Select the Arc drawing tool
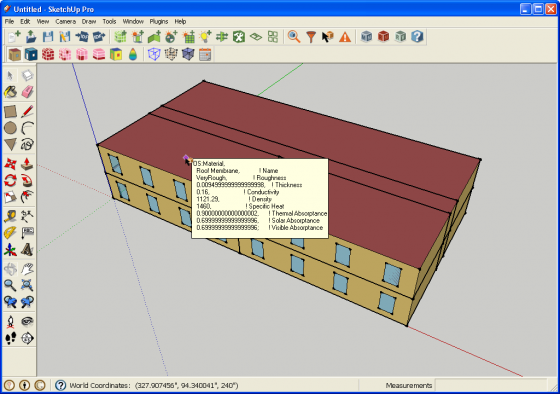The height and width of the screenshot is (394, 560). click(x=27, y=128)
